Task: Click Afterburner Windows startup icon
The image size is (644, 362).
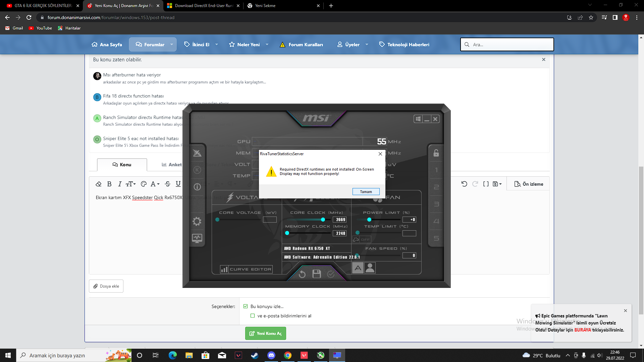Action: (418, 119)
